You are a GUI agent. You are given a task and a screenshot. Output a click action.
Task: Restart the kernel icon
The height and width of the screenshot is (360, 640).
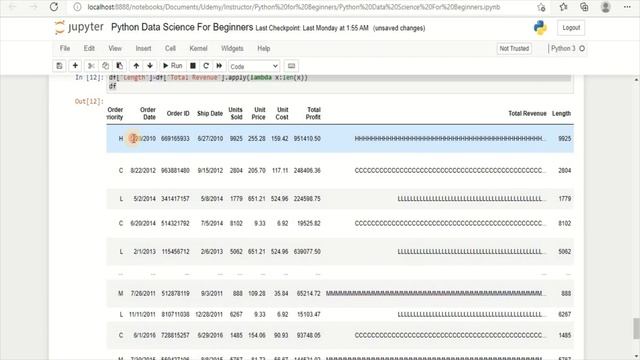(206, 66)
